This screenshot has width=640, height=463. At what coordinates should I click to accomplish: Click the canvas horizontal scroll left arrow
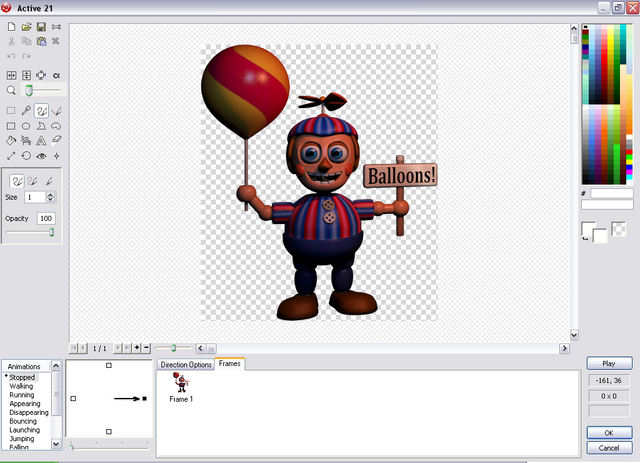pyautogui.click(x=200, y=348)
